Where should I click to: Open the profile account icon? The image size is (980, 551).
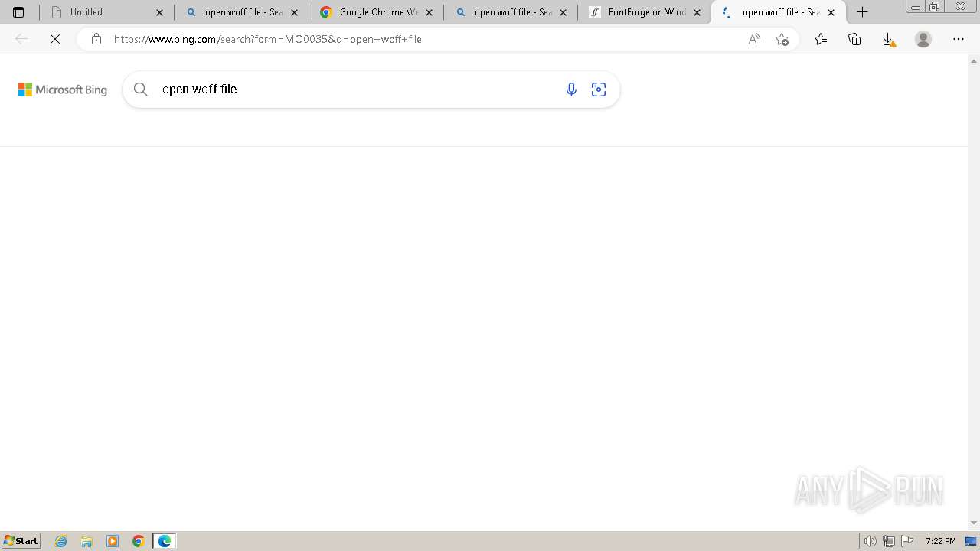[923, 39]
